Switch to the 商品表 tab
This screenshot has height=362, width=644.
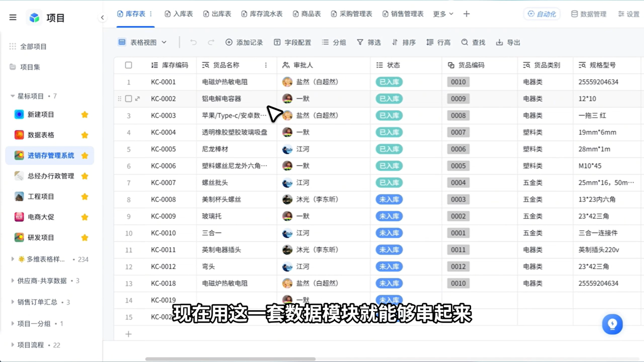307,14
